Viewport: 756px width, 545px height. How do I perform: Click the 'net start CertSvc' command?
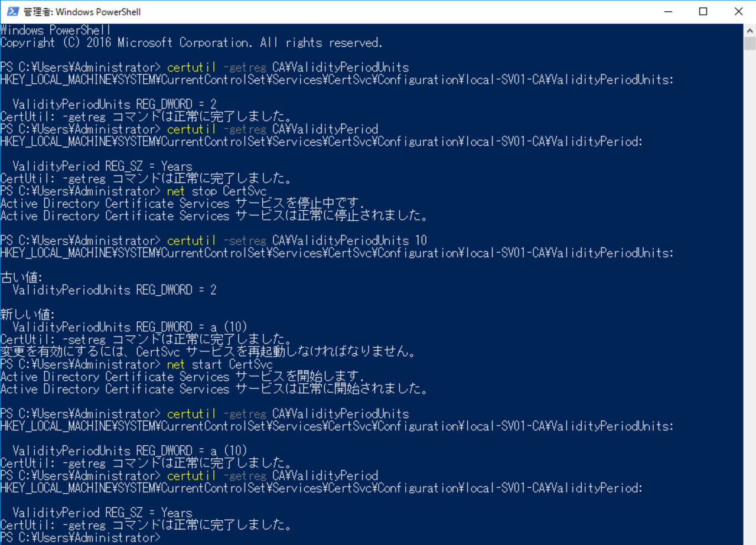point(220,364)
